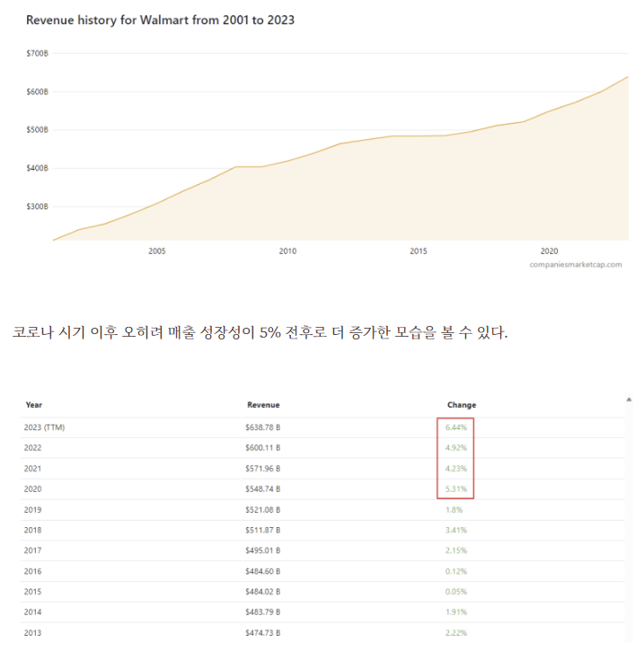Click the 2005 x-axis label
The width and height of the screenshot is (644, 660).
[157, 251]
